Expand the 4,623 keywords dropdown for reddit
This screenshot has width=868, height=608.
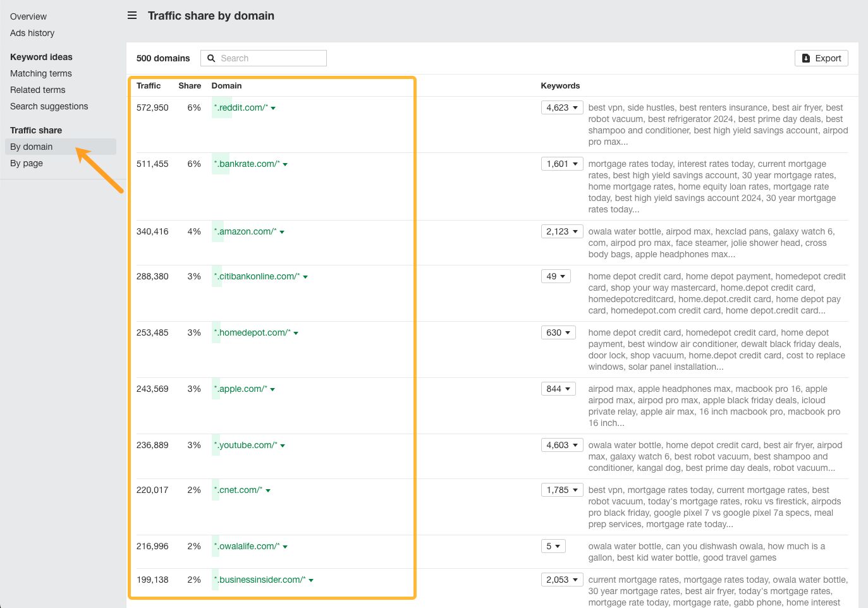[x=561, y=107]
